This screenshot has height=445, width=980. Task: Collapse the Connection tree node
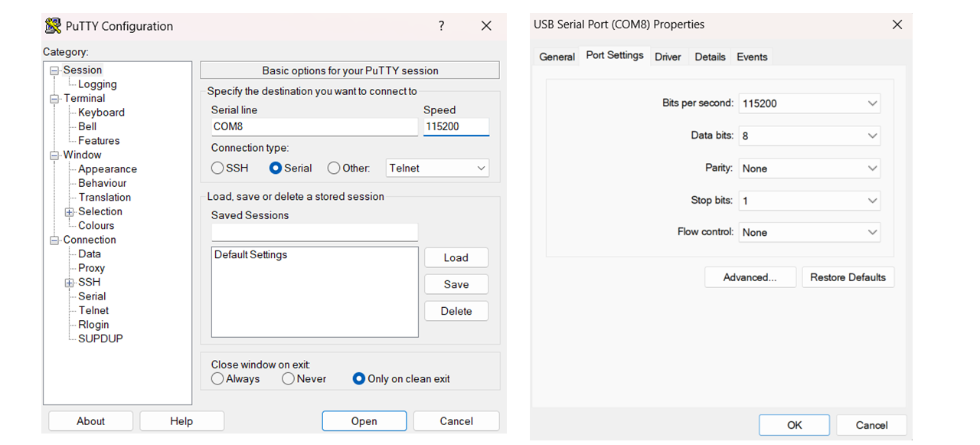click(x=54, y=240)
